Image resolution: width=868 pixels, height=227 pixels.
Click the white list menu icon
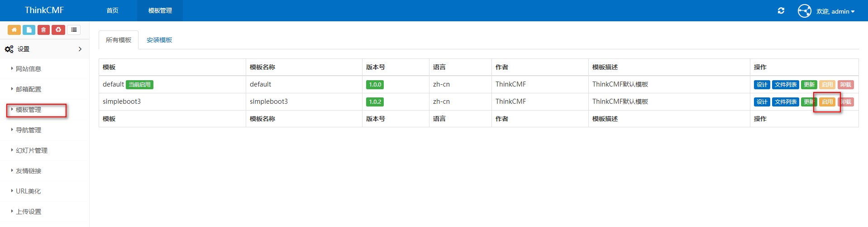point(74,30)
